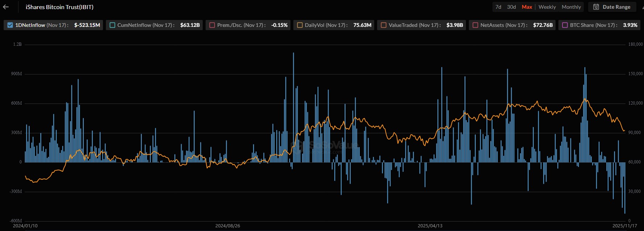Show the ValueTraded series checkbox
The image size is (644, 231).
click(x=384, y=25)
